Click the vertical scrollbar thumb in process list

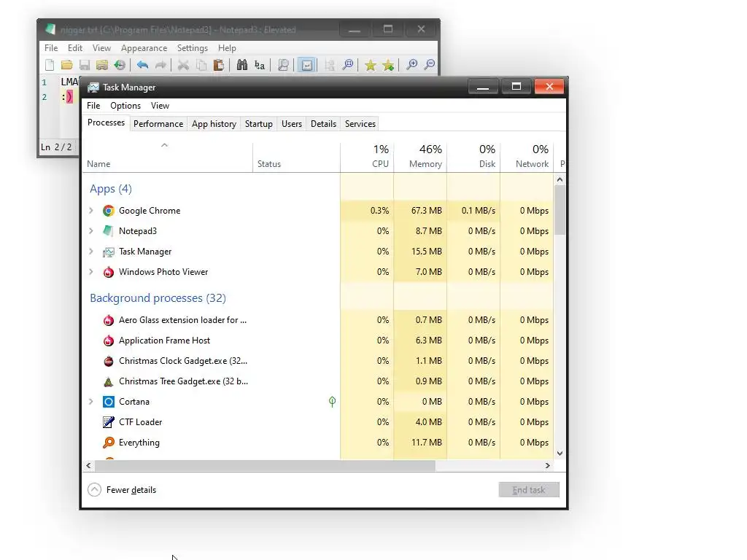tap(560, 210)
